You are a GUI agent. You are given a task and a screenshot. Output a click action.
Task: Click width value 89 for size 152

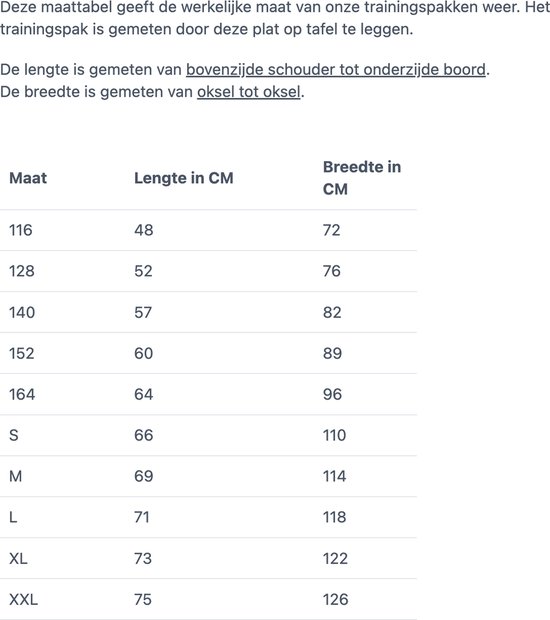pos(332,353)
